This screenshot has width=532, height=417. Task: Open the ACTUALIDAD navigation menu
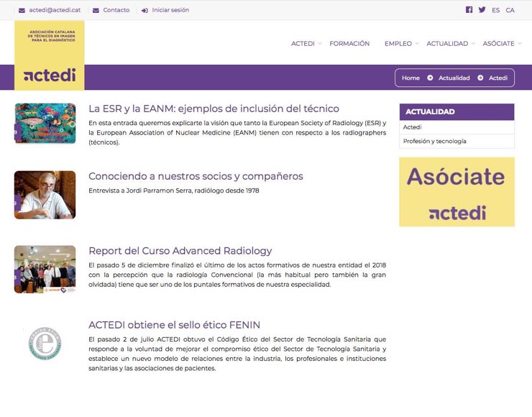447,43
